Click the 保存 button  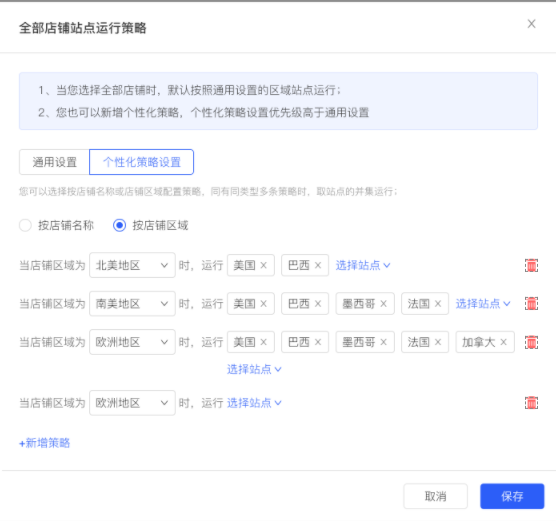point(512,496)
